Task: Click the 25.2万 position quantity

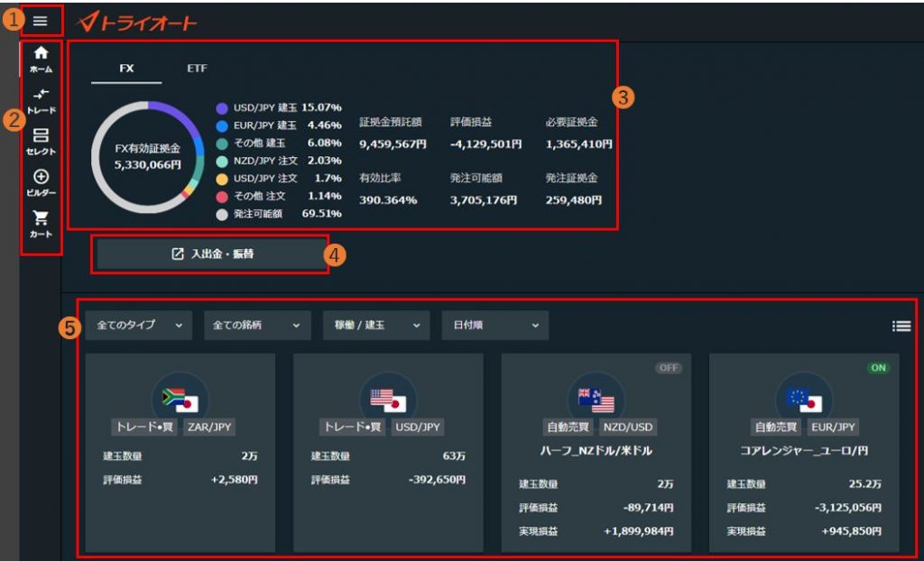Action: [x=865, y=483]
